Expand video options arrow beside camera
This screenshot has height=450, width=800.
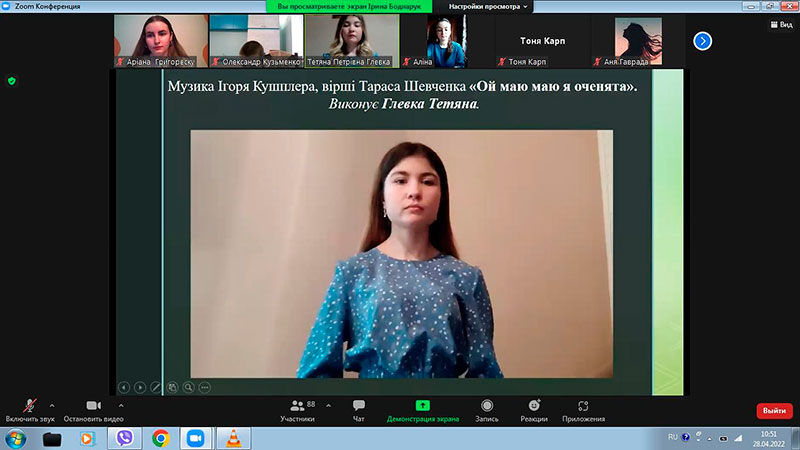coord(121,406)
